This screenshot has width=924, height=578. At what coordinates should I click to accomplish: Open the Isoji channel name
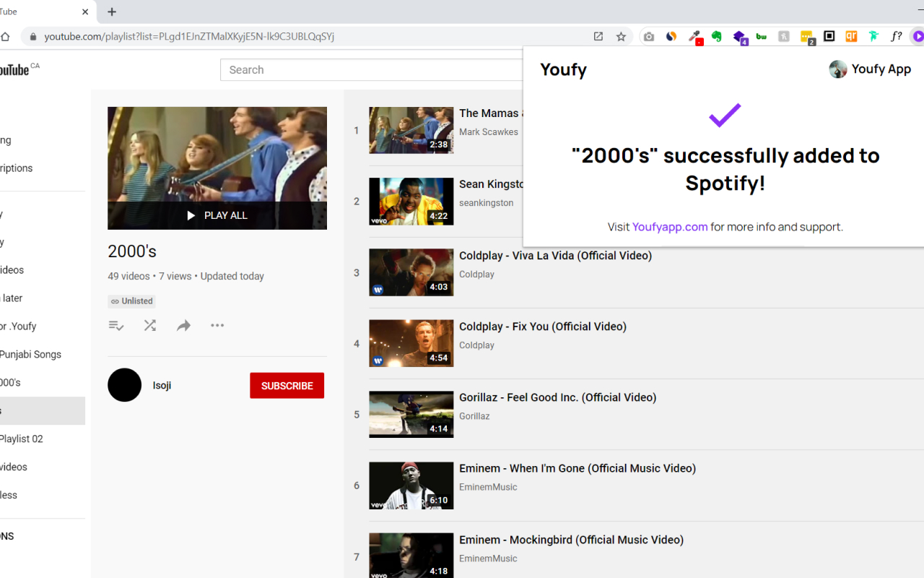162,385
